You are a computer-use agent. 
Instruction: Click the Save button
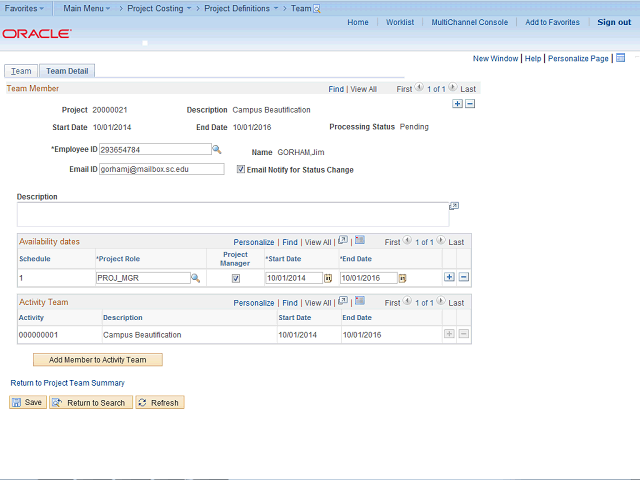click(28, 402)
